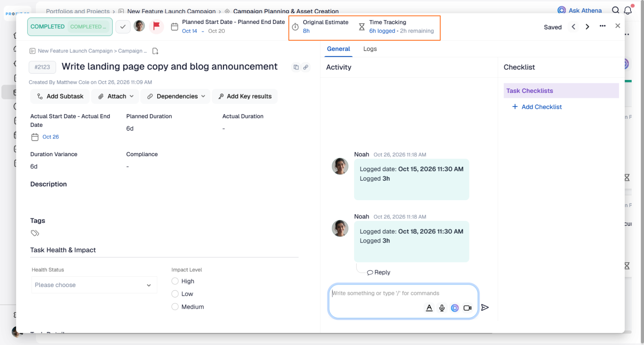Copy task link icon beside title
Screen dimensions: 644x345
pyautogui.click(x=306, y=67)
